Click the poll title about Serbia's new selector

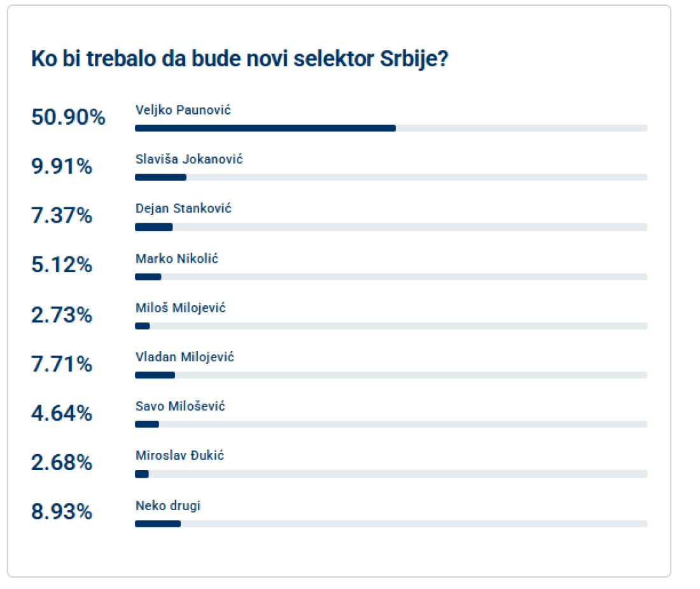point(240,60)
